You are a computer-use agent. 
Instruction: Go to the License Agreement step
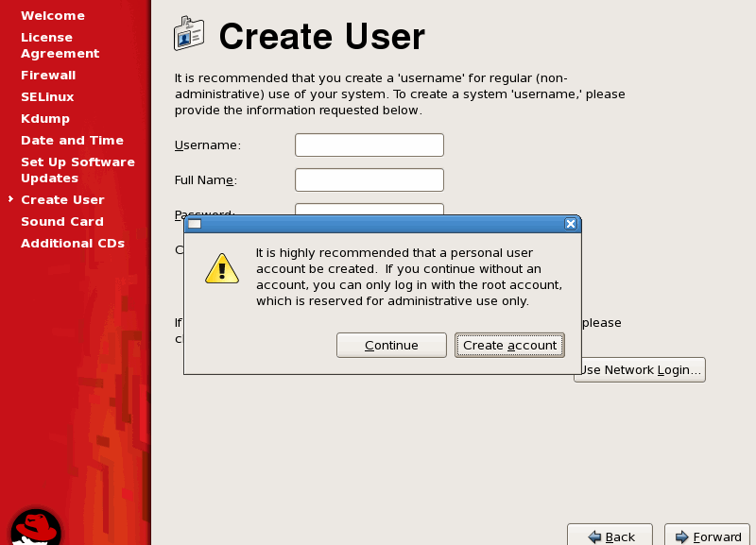(x=60, y=45)
